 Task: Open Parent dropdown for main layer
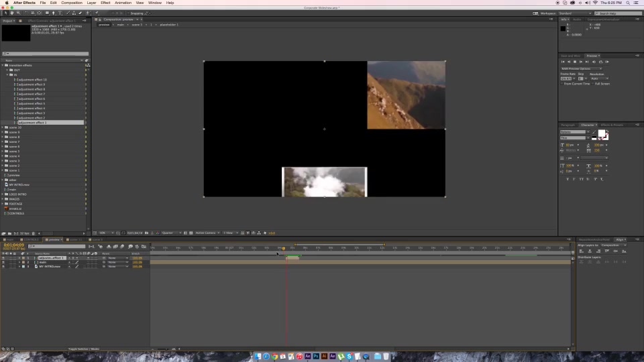point(118,262)
